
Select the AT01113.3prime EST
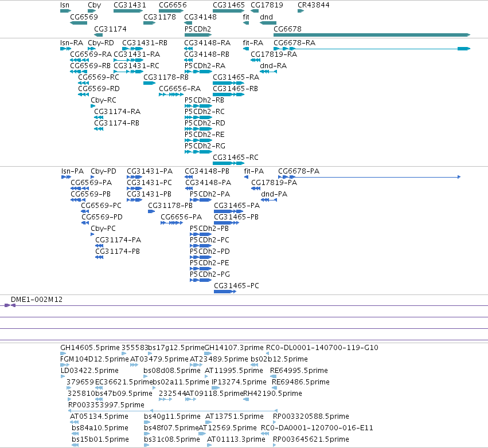coord(209,445)
